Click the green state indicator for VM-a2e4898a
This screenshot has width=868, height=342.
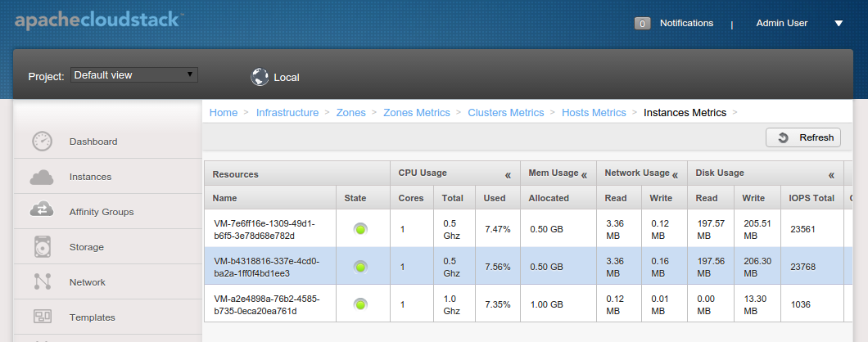pos(361,304)
